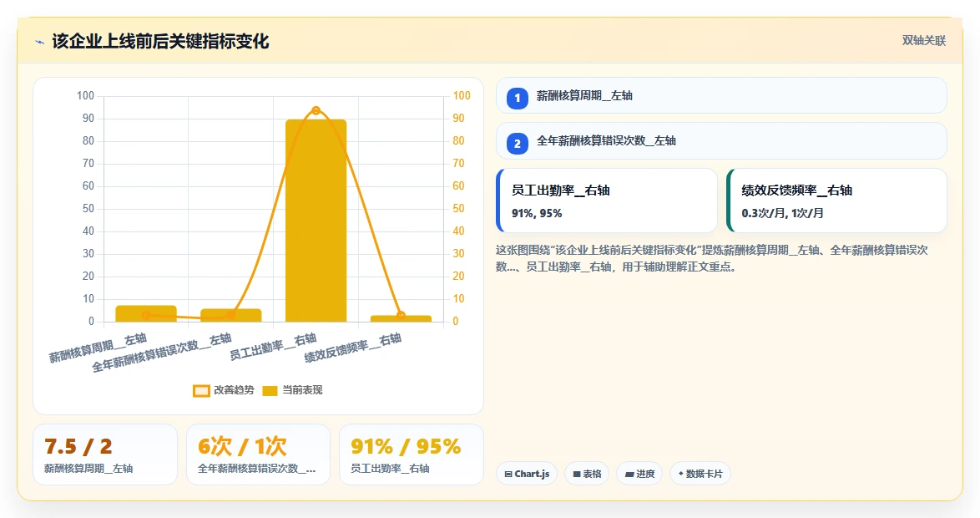Screen dimensions: 980x518
Task: Click the 91% / 95% metric card
Action: (x=412, y=455)
